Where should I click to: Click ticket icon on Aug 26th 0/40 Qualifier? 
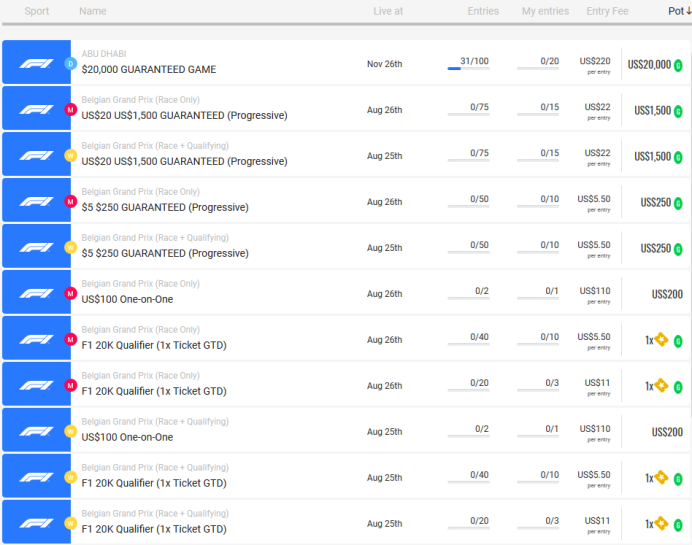pyautogui.click(x=661, y=339)
